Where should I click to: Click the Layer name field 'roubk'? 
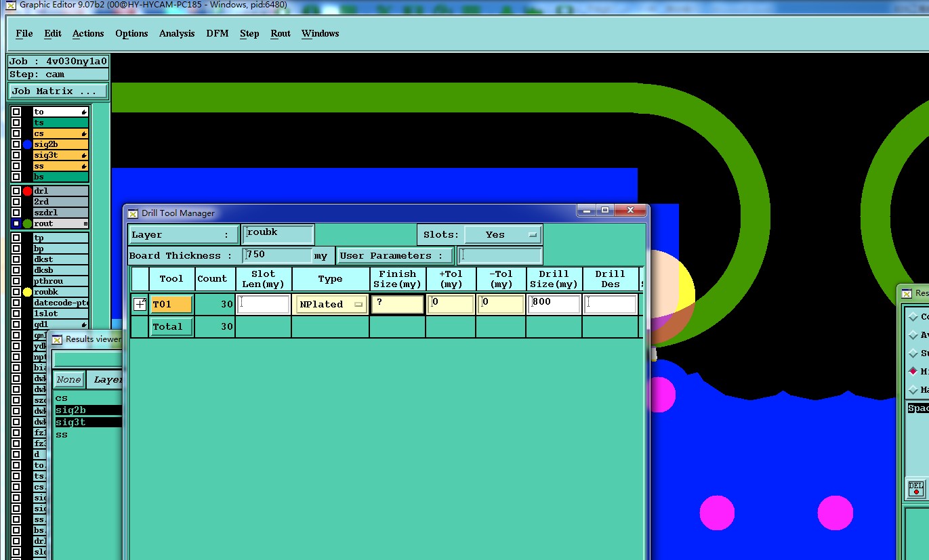point(278,234)
